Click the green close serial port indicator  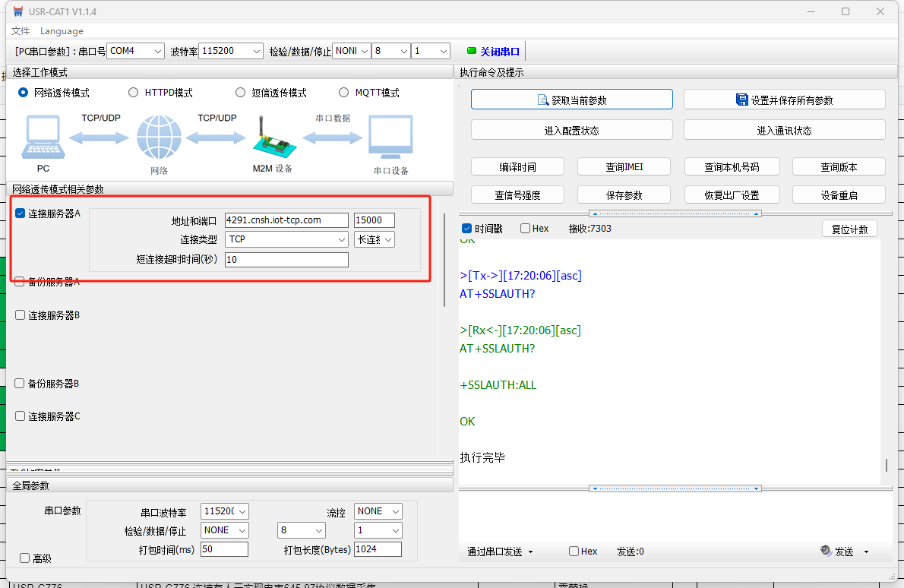coord(472,52)
